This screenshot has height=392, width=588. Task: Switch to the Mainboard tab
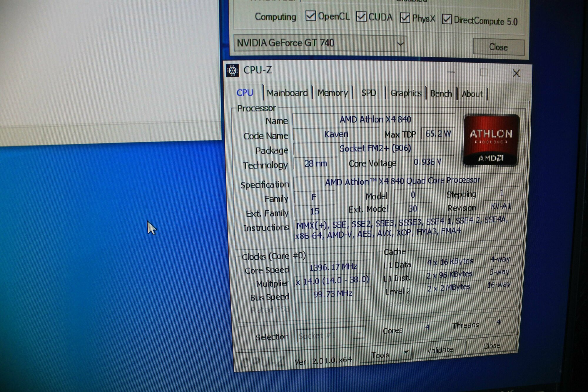tap(287, 93)
